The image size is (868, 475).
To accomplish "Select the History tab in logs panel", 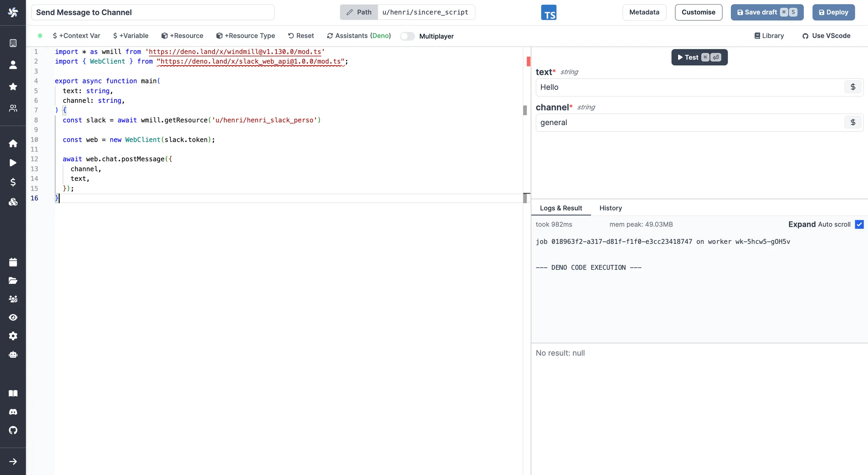I will coord(611,208).
